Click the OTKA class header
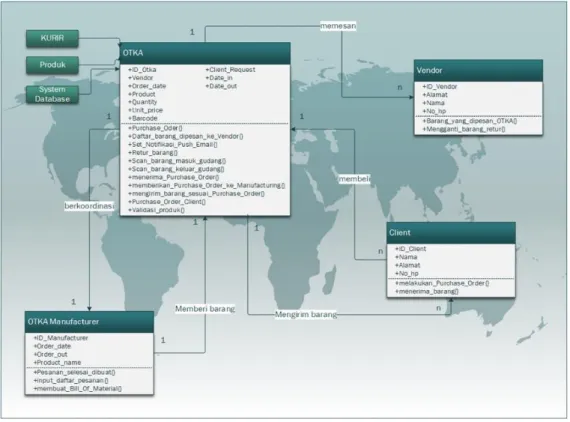Image resolution: width=570 pixels, height=422 pixels. (x=205, y=53)
